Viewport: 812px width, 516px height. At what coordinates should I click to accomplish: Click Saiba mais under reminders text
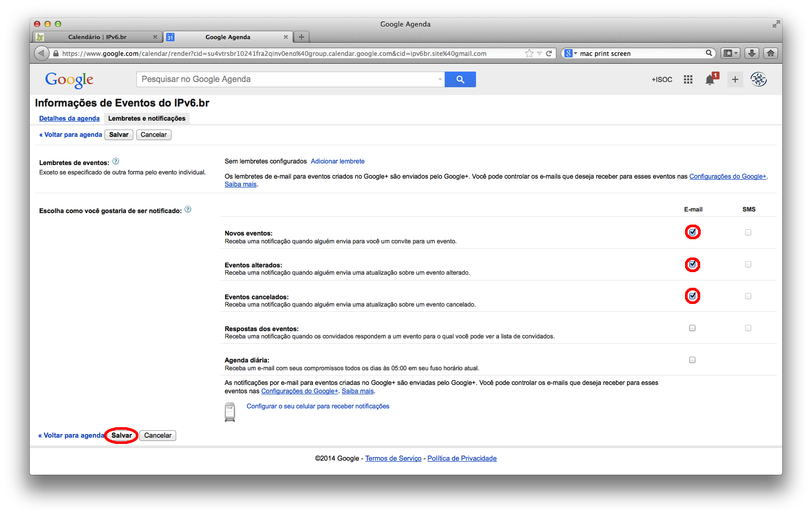(240, 184)
